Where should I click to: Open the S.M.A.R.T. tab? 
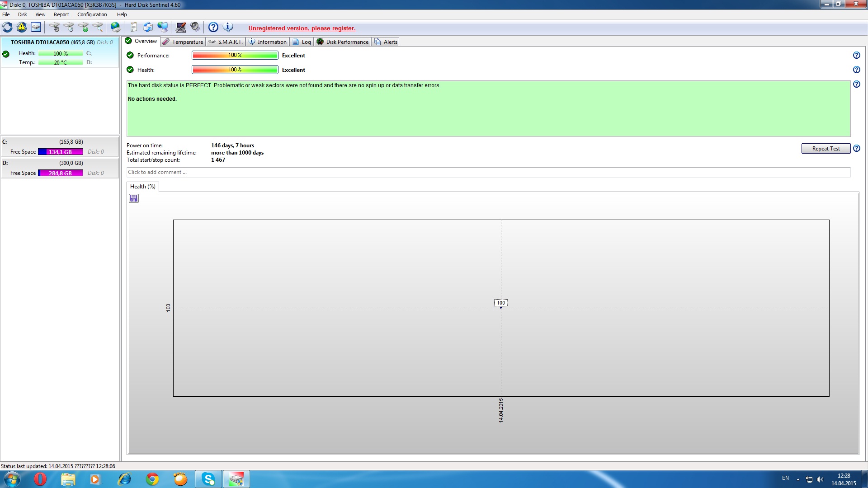coord(226,42)
